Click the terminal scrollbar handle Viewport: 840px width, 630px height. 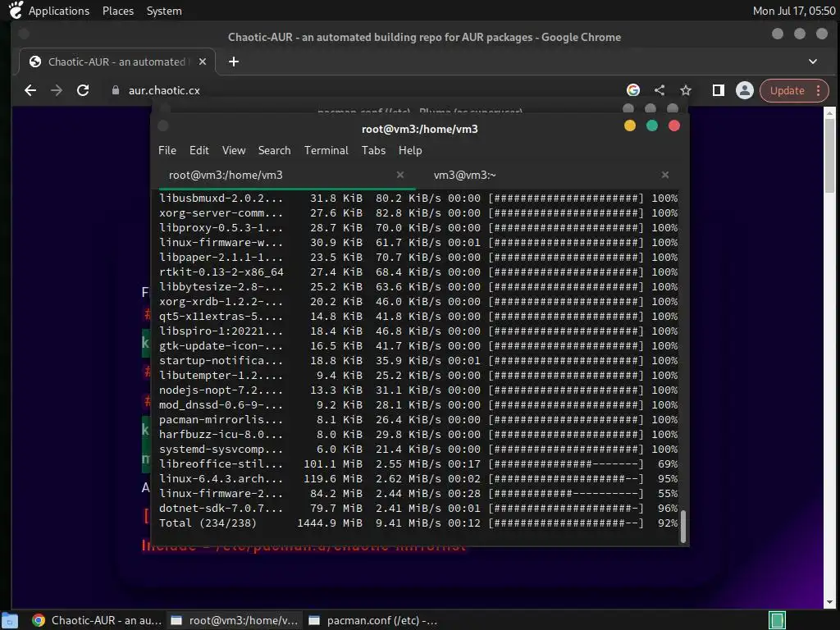(683, 526)
